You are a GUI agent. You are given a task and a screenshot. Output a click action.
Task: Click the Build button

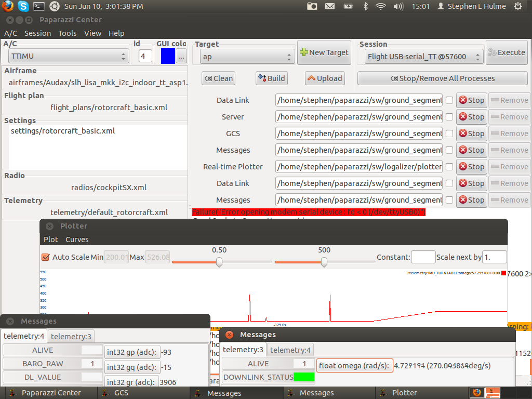pos(271,78)
